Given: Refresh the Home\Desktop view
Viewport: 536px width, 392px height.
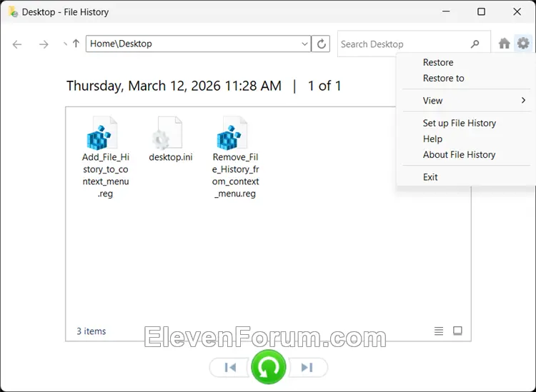Looking at the screenshot, I should pos(321,44).
